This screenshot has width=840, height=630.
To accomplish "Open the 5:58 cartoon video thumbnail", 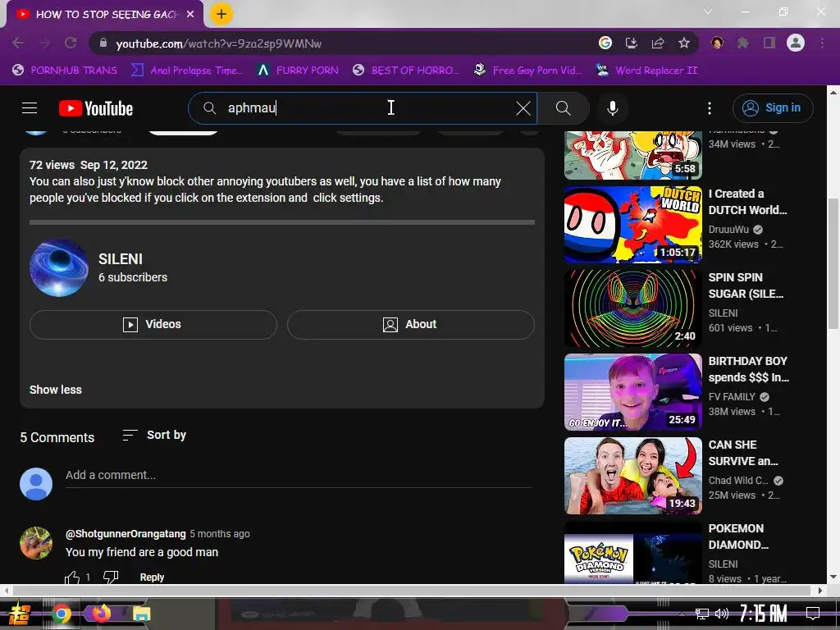I will [632, 155].
